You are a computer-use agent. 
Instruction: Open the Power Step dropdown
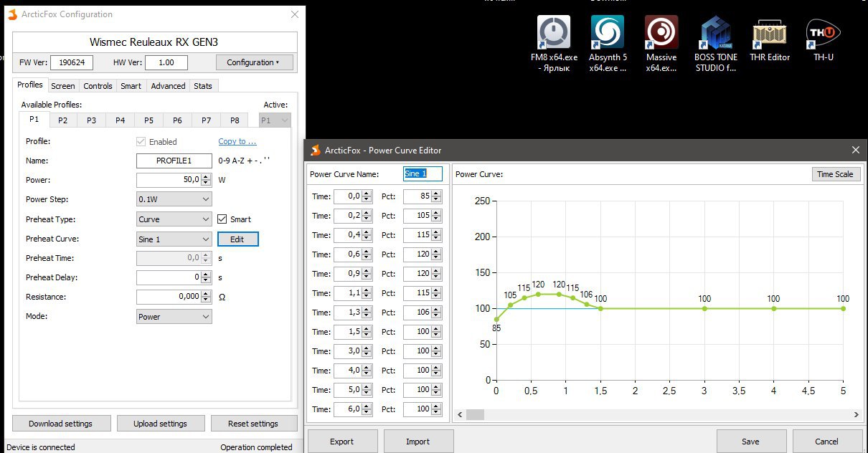[174, 199]
